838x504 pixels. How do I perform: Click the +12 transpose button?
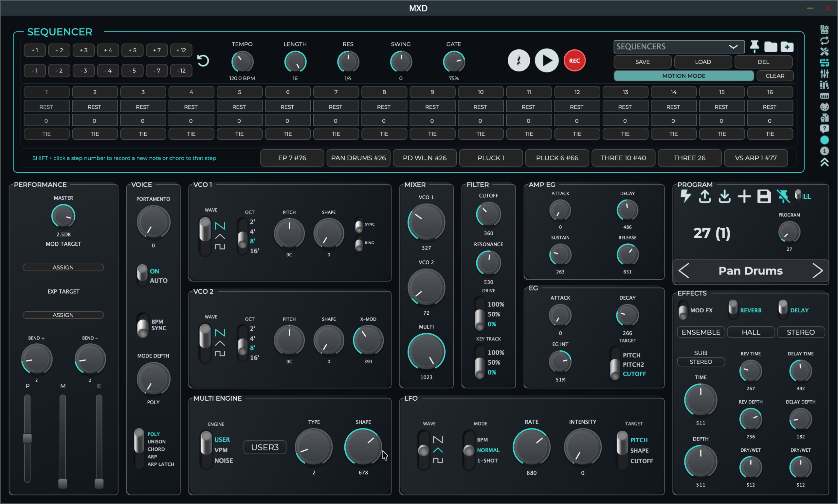tap(181, 50)
